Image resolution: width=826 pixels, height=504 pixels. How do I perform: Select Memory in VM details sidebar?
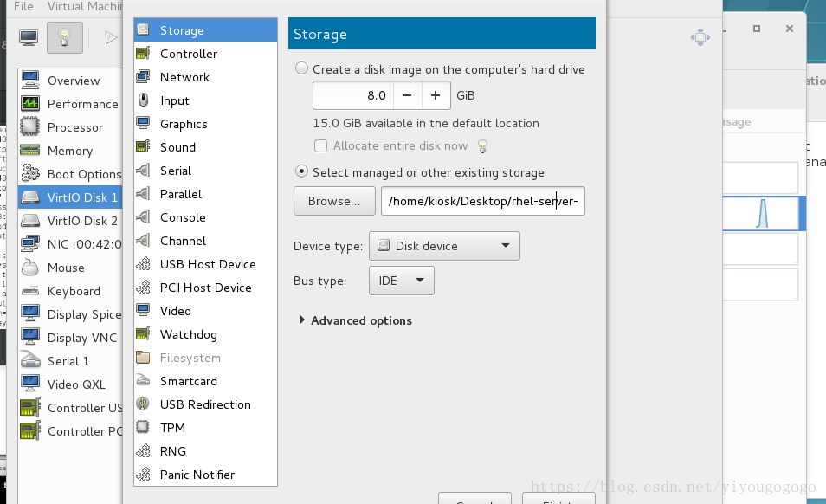[70, 151]
